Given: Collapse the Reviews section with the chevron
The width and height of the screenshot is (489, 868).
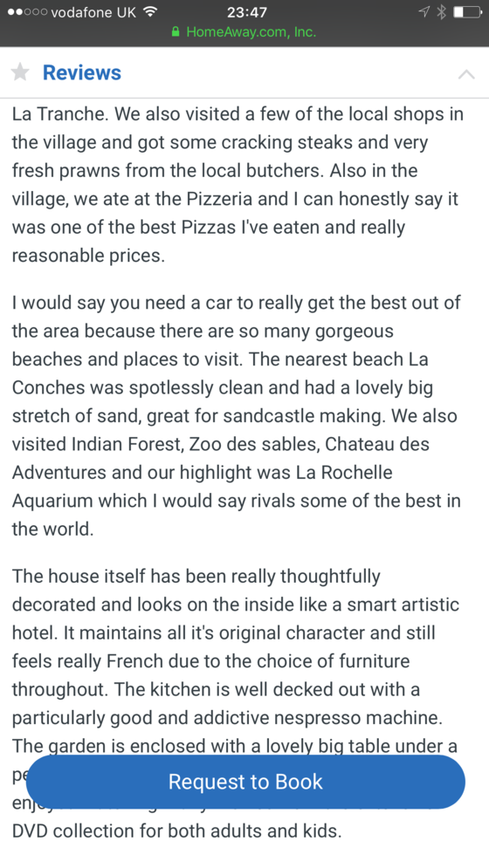Looking at the screenshot, I should tap(466, 73).
